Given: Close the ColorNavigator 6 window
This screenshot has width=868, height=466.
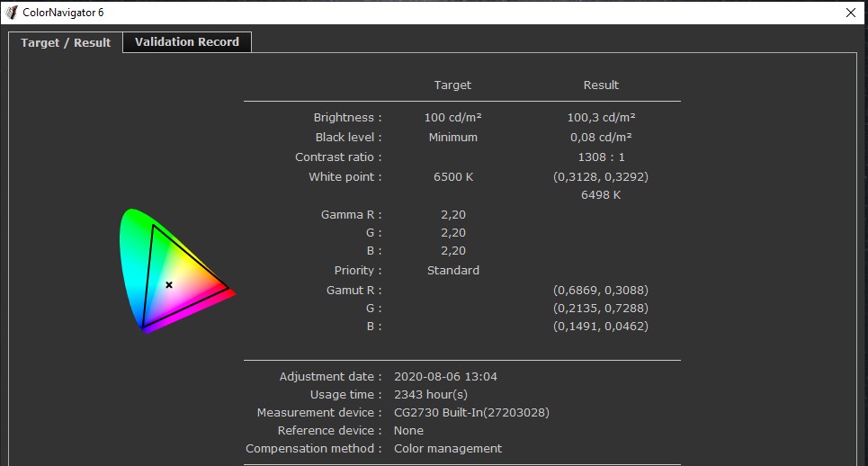Looking at the screenshot, I should 851,12.
